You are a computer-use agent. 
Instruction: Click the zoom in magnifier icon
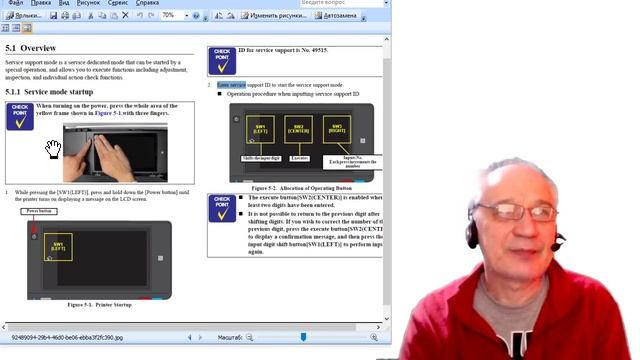[374, 338]
